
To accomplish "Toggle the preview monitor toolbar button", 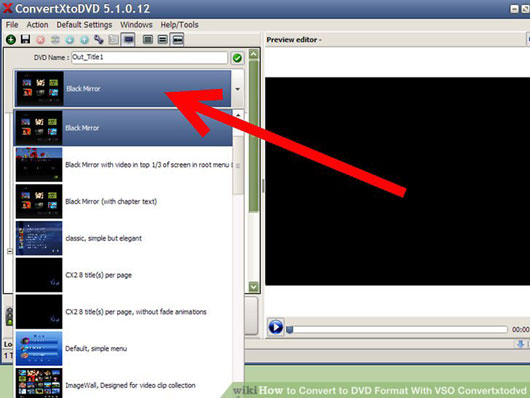I will (128, 40).
